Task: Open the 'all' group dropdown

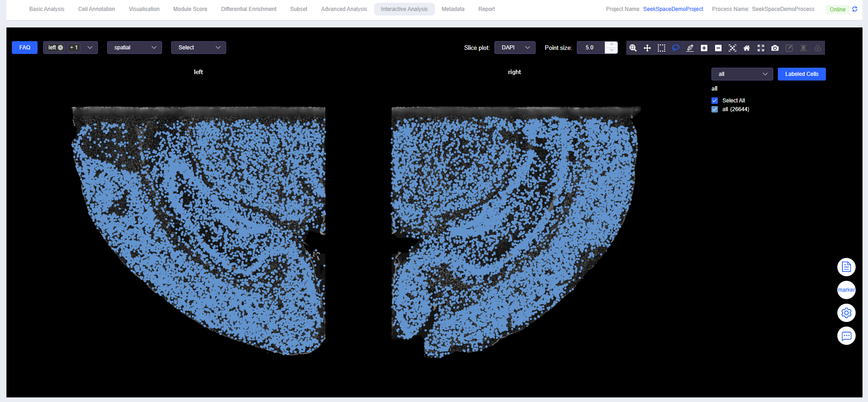Action: tap(742, 74)
